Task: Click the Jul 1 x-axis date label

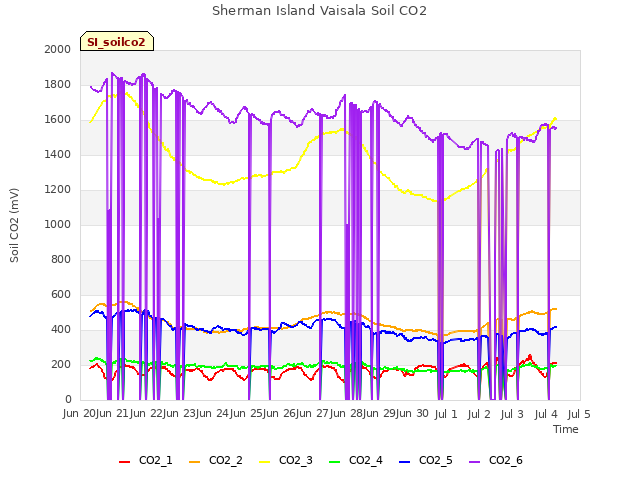Action: 446,414
